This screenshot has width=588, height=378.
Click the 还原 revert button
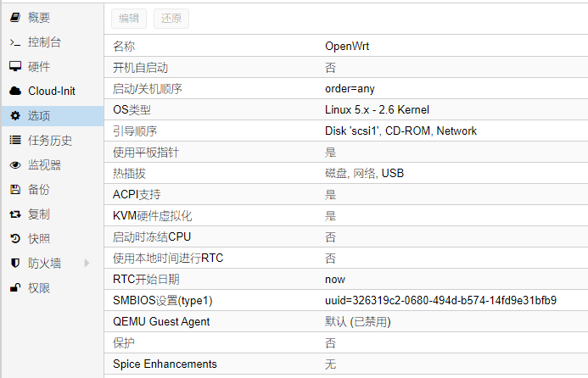(171, 19)
